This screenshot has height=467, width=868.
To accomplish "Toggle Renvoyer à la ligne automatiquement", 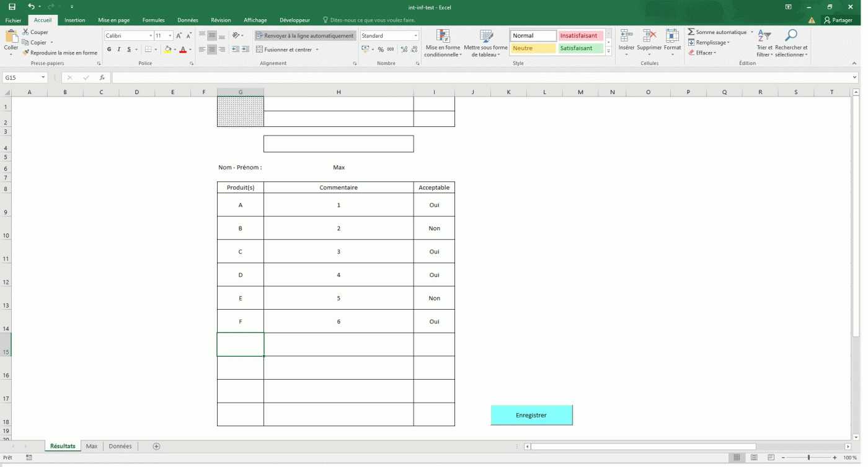I will (x=304, y=36).
